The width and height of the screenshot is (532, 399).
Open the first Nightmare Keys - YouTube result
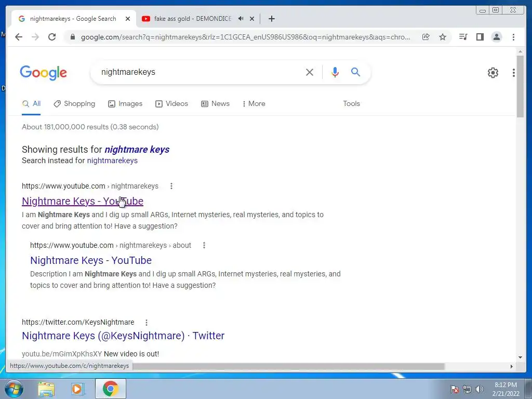coord(83,201)
